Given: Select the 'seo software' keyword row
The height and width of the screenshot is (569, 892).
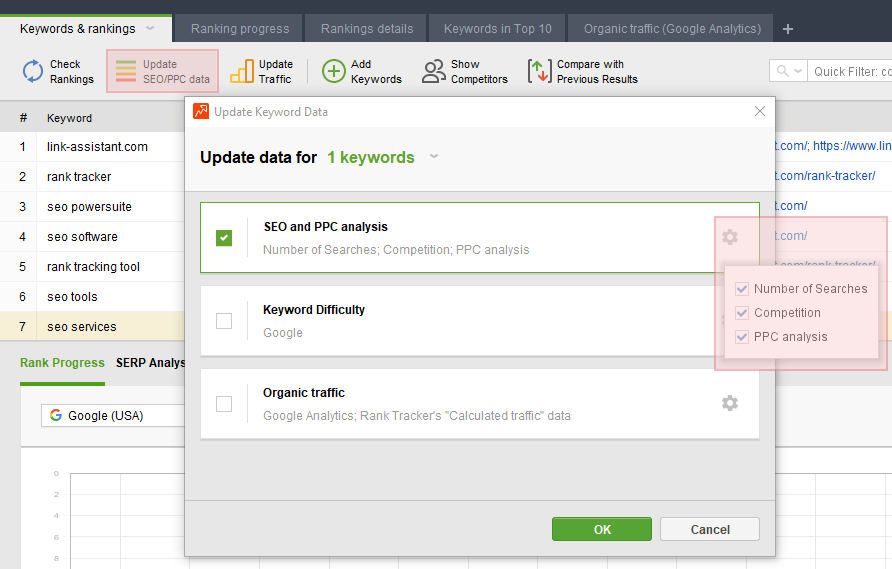Looking at the screenshot, I should pos(92,237).
